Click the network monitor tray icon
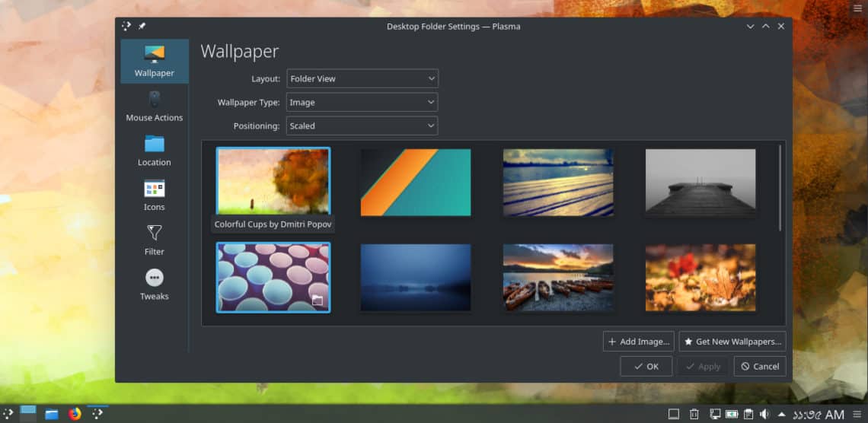 (715, 414)
